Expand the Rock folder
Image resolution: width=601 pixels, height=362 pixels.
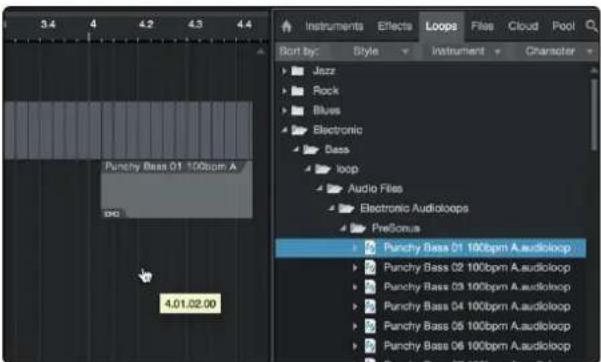click(x=284, y=91)
